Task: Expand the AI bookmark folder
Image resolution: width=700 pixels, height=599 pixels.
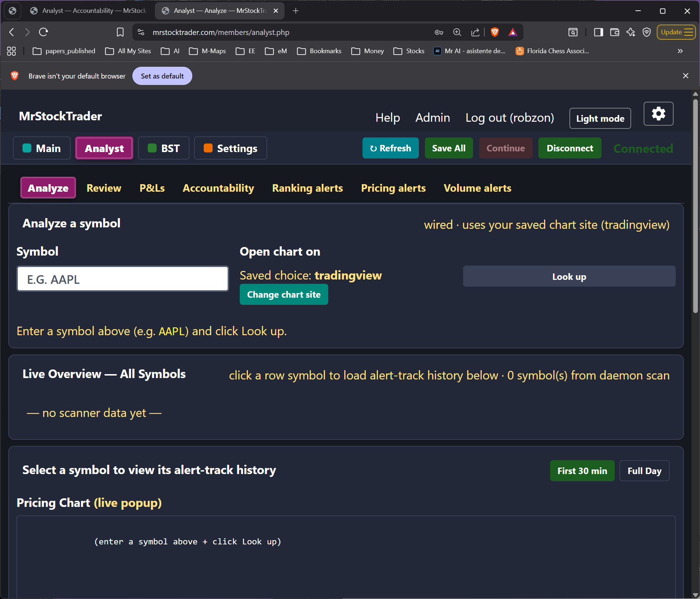Action: point(170,51)
